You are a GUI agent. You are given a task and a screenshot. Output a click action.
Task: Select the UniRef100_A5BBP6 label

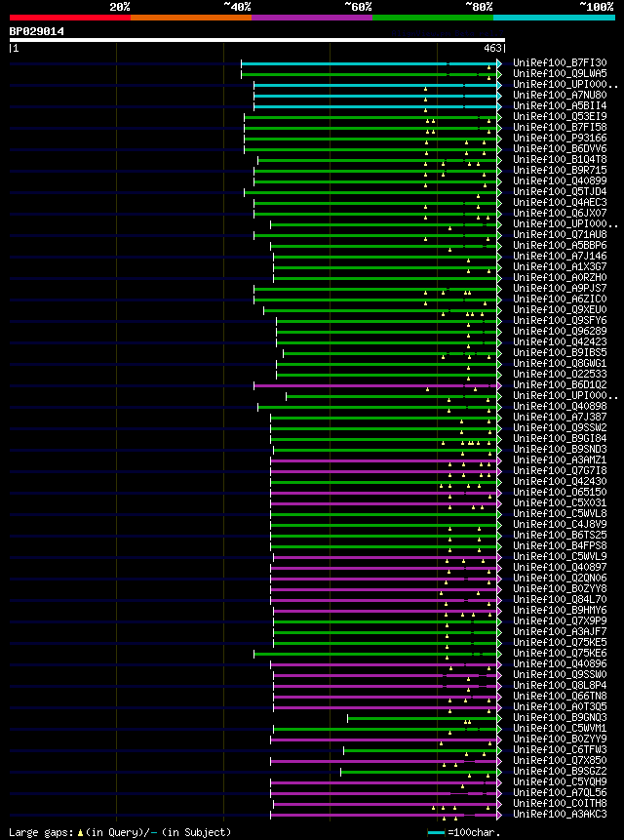[x=561, y=245]
